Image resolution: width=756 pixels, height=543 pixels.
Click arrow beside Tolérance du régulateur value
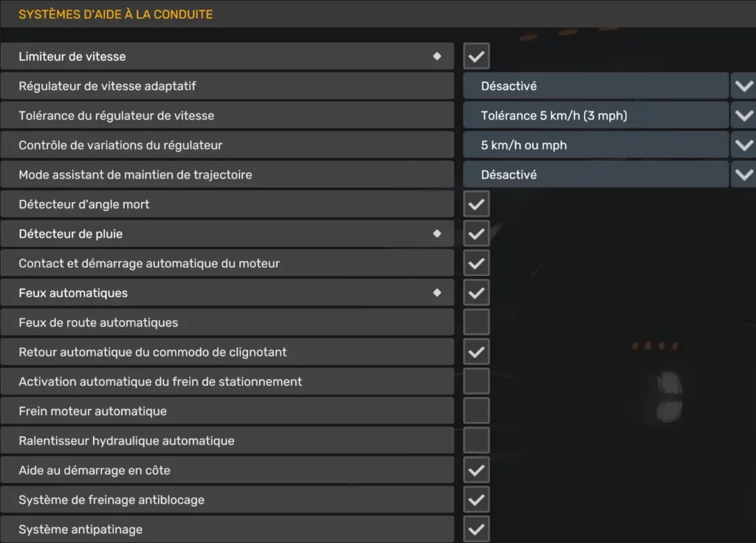(744, 116)
